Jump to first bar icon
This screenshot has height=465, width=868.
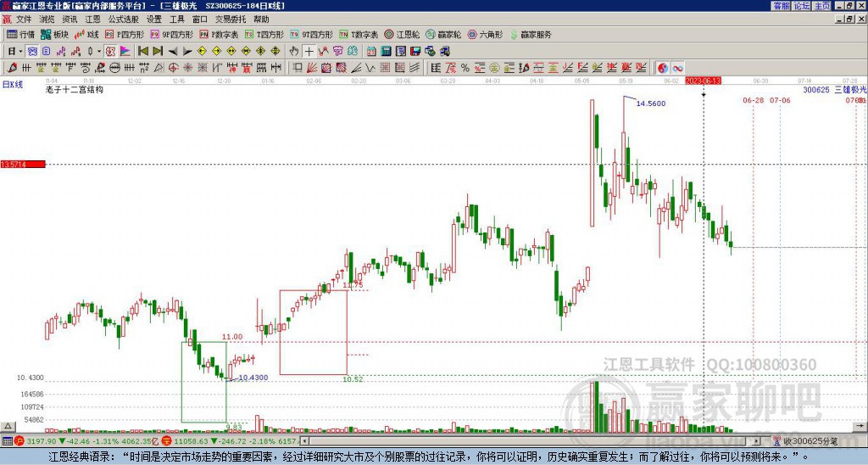click(142, 51)
